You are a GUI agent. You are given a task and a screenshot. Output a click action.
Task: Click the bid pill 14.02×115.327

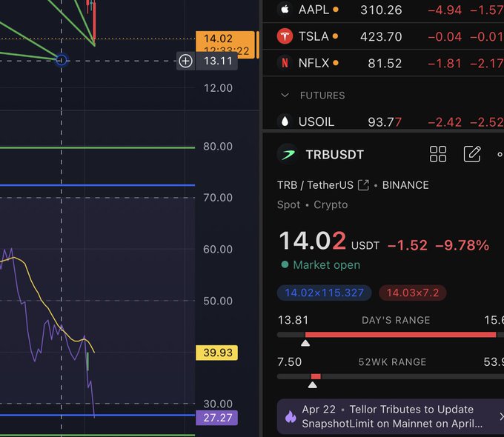point(325,293)
